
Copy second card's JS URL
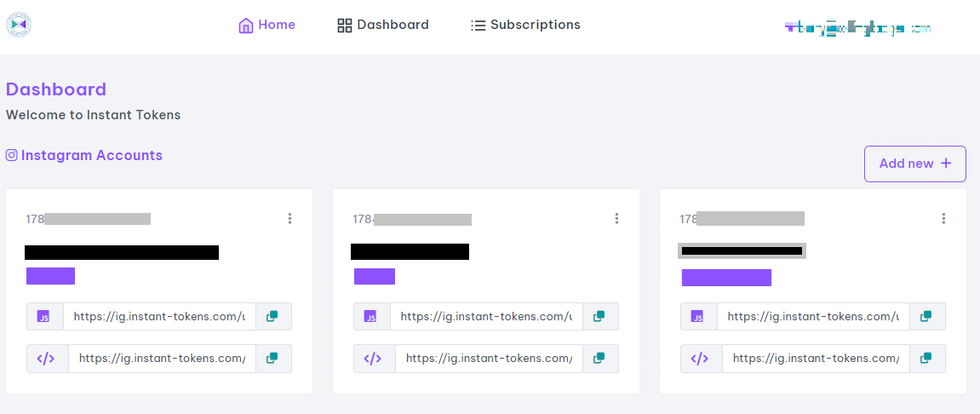click(599, 316)
